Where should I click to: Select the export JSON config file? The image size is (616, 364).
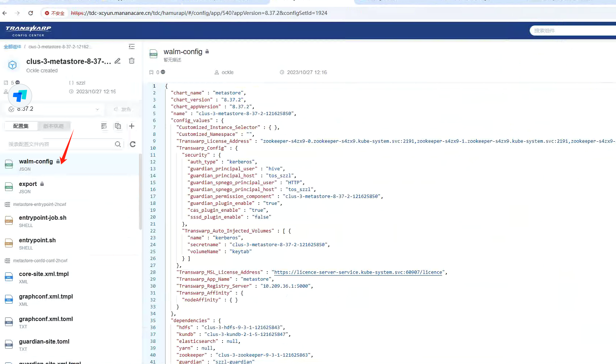28,184
